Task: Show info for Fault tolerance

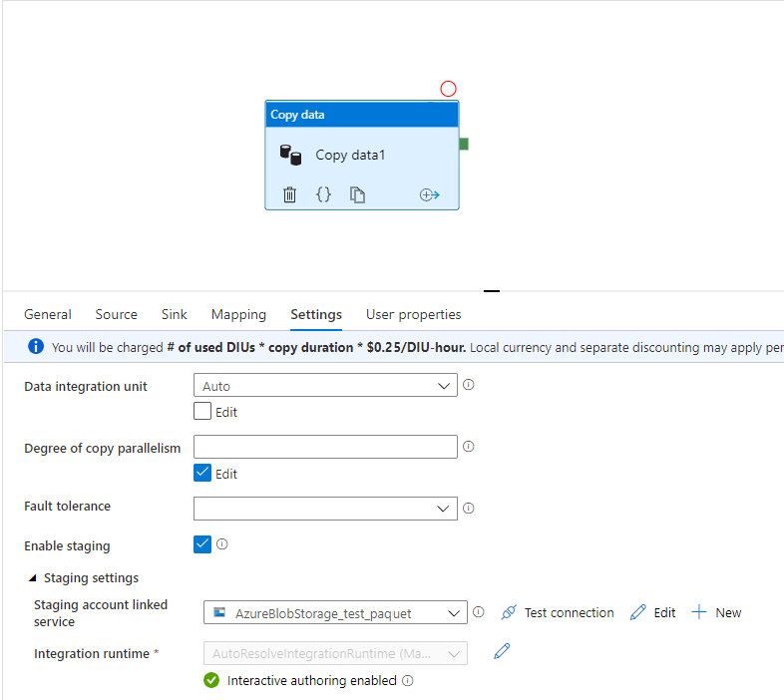Action: (468, 508)
